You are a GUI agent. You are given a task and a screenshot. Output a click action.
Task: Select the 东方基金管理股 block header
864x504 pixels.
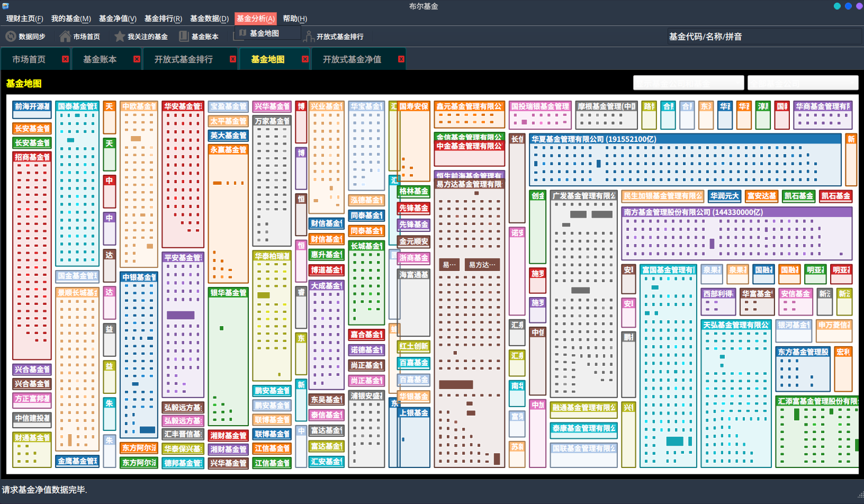coord(803,352)
